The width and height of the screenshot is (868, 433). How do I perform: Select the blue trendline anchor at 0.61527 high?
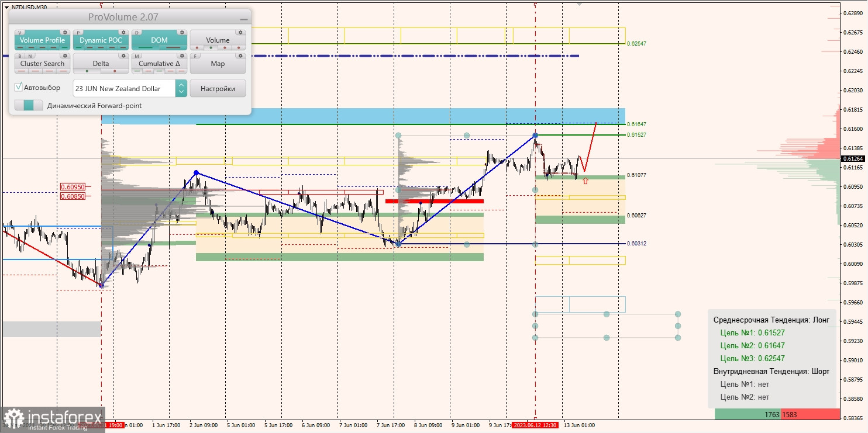[535, 135]
